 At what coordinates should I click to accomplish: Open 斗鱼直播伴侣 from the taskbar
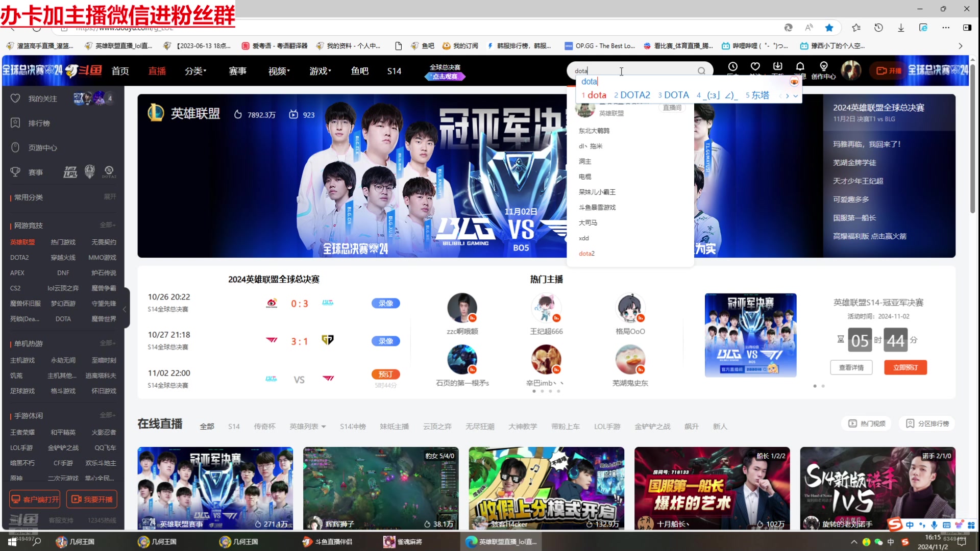(x=327, y=542)
